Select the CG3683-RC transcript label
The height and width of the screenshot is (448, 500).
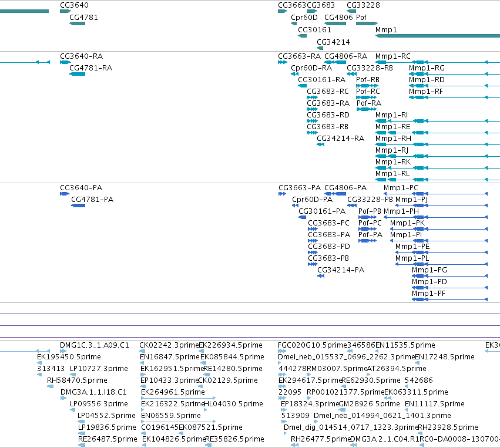(x=328, y=92)
